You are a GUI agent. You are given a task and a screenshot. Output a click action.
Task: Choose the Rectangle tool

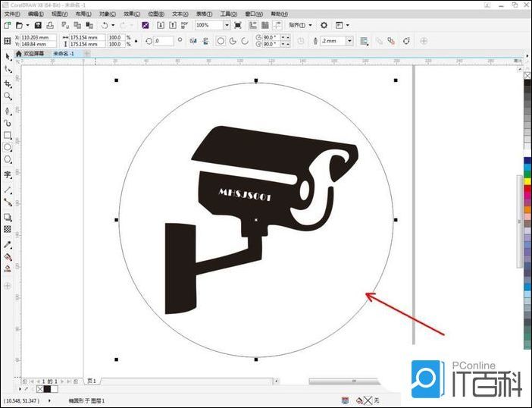click(x=8, y=136)
